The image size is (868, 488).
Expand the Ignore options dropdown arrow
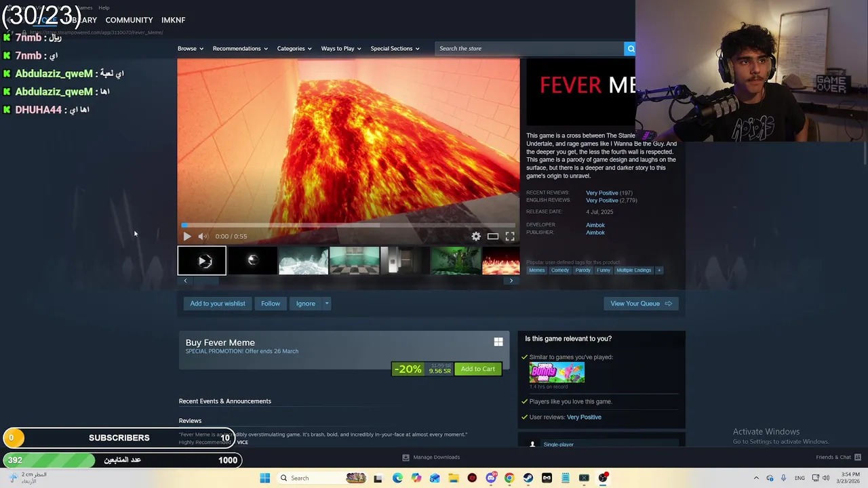[x=326, y=303]
